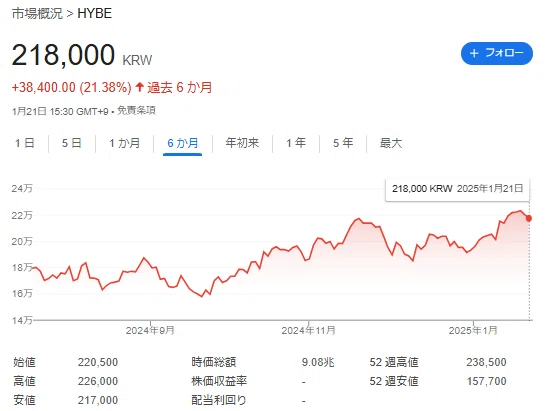This screenshot has height=411, width=546.
Task: Click the plus icon in フォロー button
Action: click(x=474, y=53)
